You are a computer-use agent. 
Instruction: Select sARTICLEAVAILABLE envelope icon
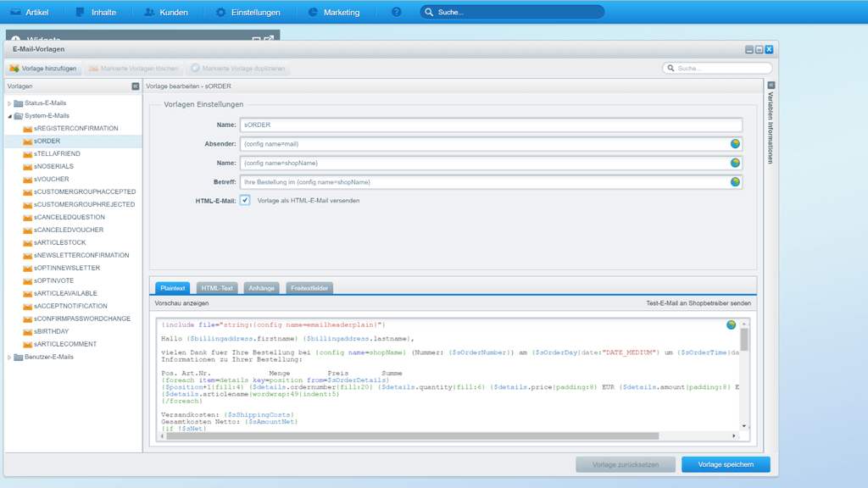coord(27,294)
